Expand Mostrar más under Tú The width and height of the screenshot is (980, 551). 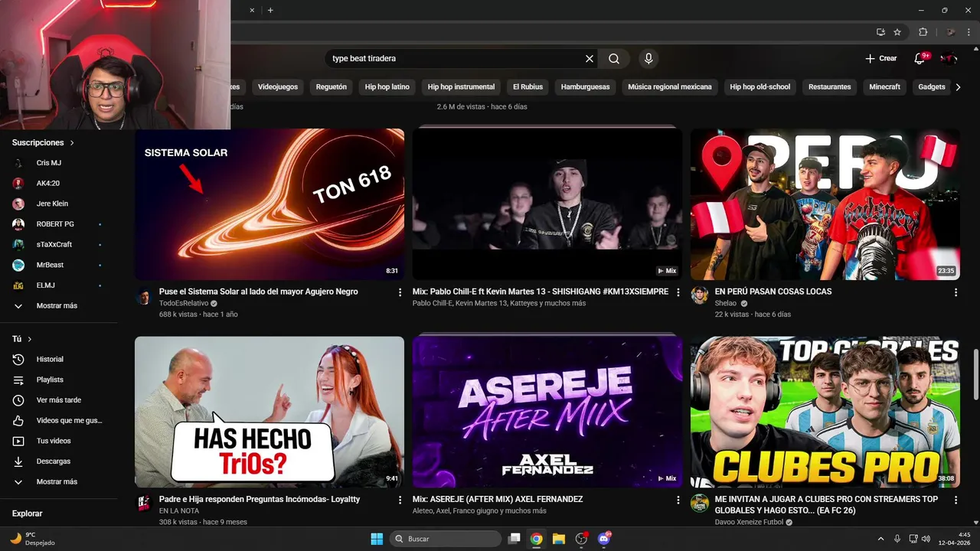tap(58, 482)
